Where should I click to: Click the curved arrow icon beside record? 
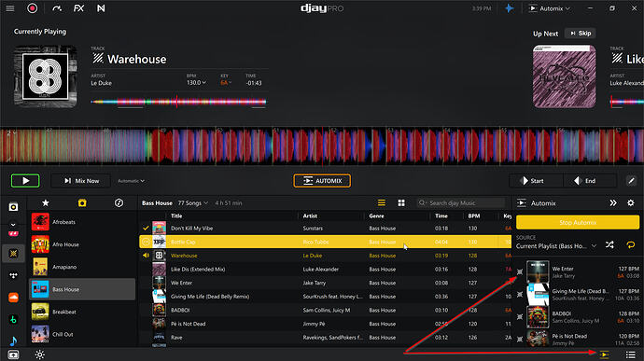point(57,8)
